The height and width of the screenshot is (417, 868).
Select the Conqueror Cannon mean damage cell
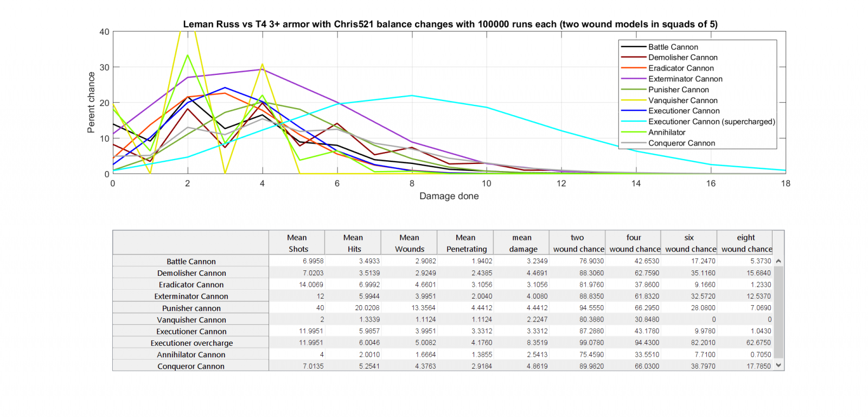tap(522, 366)
